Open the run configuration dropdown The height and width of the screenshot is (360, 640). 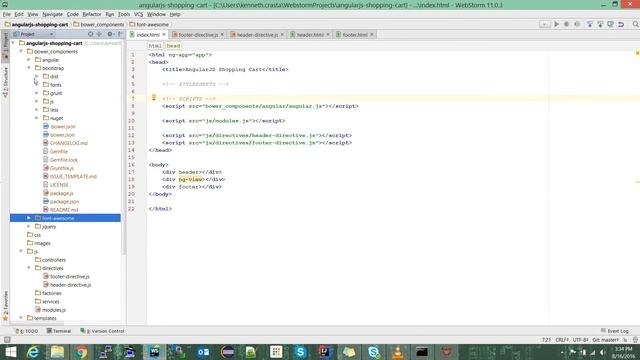click(544, 24)
